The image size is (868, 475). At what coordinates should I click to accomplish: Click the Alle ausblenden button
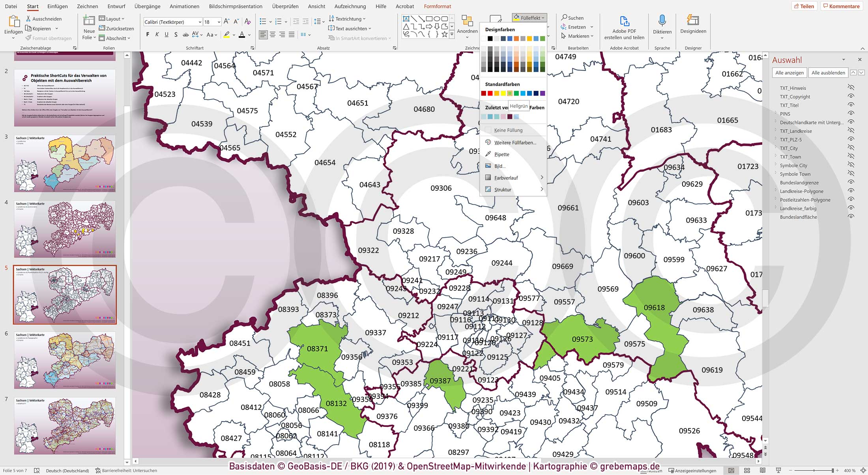click(828, 73)
